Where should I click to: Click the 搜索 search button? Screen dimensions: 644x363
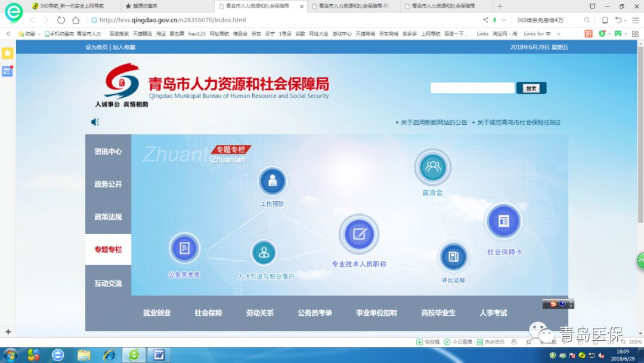point(531,88)
